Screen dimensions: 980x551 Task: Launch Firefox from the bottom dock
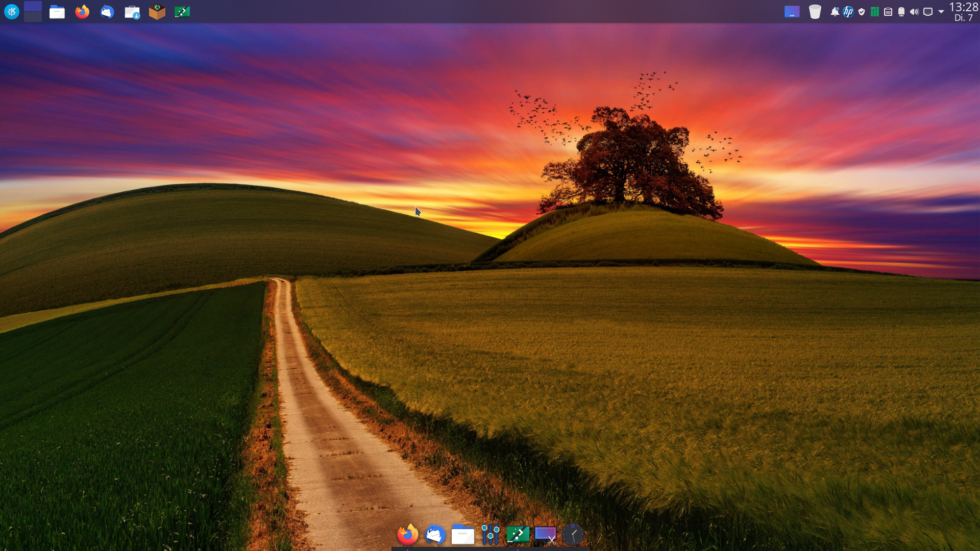pos(408,535)
